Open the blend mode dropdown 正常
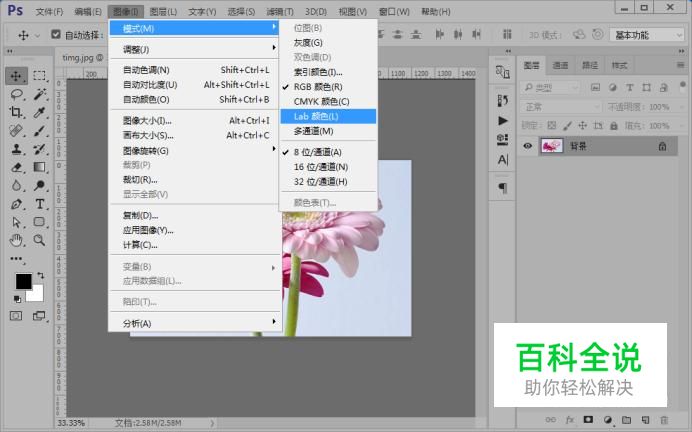 pyautogui.click(x=561, y=107)
